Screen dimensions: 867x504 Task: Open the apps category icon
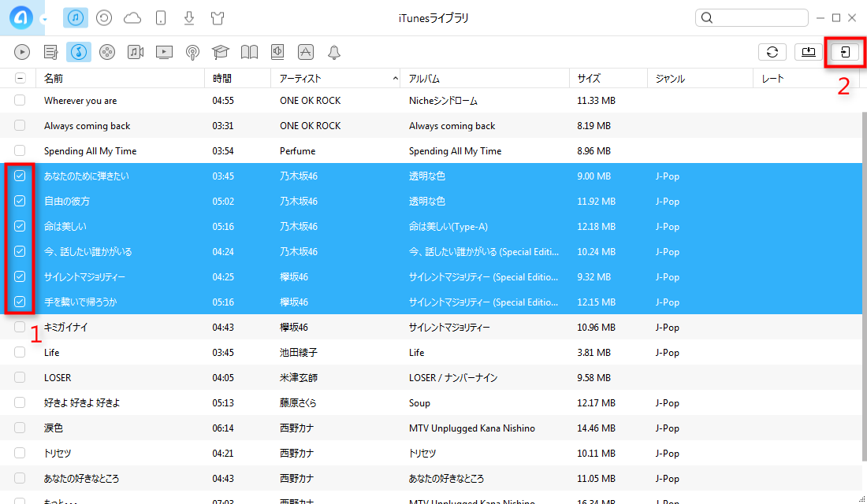306,52
